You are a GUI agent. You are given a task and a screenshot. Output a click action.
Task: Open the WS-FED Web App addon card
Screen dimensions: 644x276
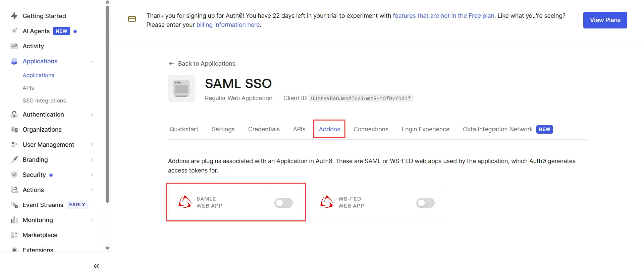point(377,202)
